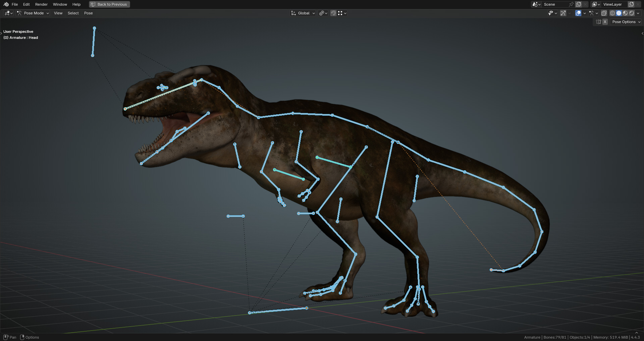
Task: Select the detached control bone above head
Action: pos(94,42)
